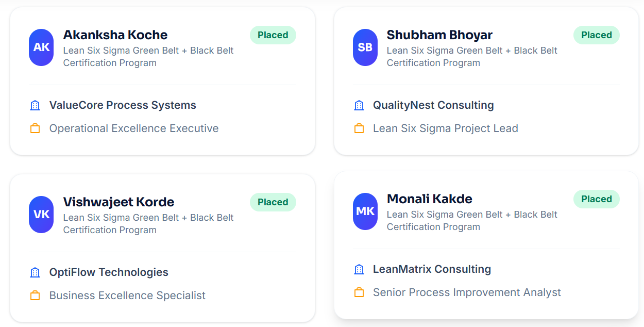This screenshot has width=644, height=327.
Task: Open Akanksha Koche name heading
Action: coord(115,35)
